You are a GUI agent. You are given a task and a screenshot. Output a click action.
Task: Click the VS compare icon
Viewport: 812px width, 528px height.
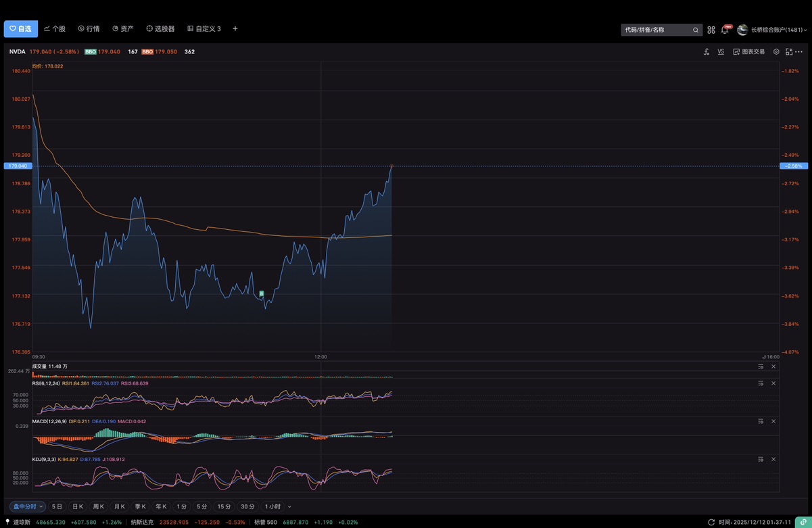tap(721, 51)
